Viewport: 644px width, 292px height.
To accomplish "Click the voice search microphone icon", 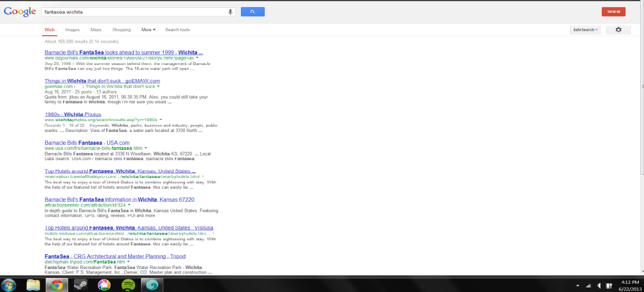I will (x=230, y=12).
